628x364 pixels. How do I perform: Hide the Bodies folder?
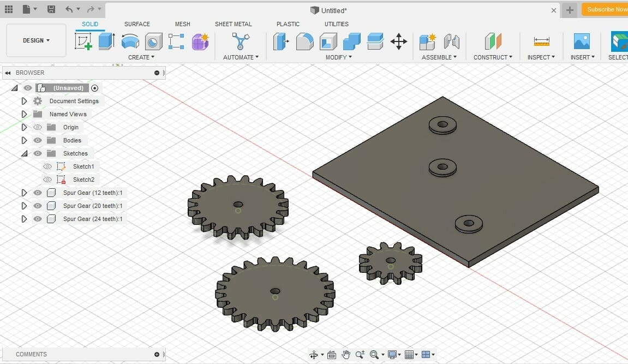point(38,141)
